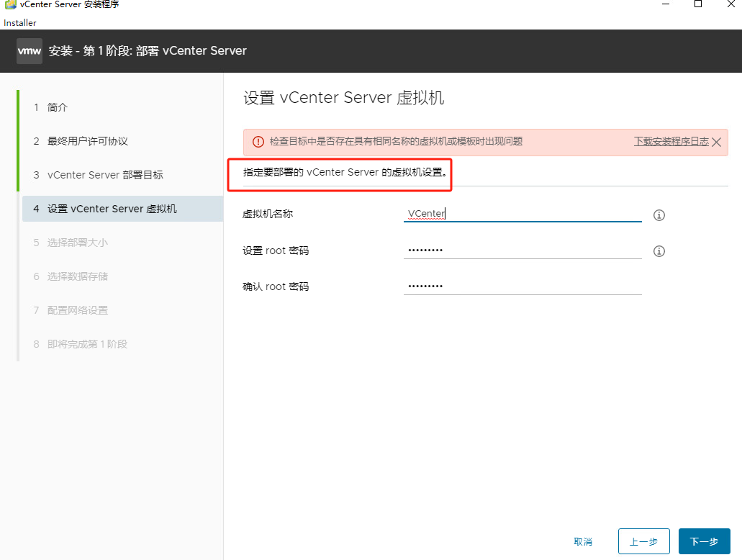This screenshot has width=742, height=560.
Task: Click 下一步 button
Action: tap(704, 541)
